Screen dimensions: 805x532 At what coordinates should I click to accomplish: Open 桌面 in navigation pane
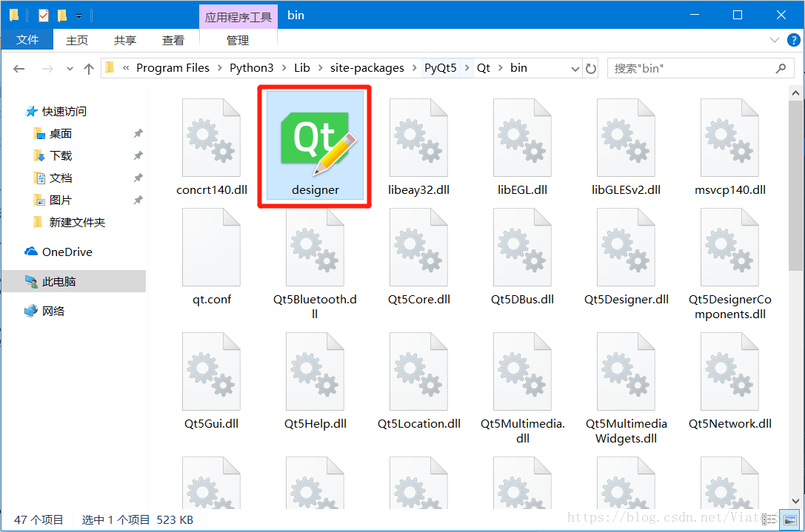pos(60,134)
